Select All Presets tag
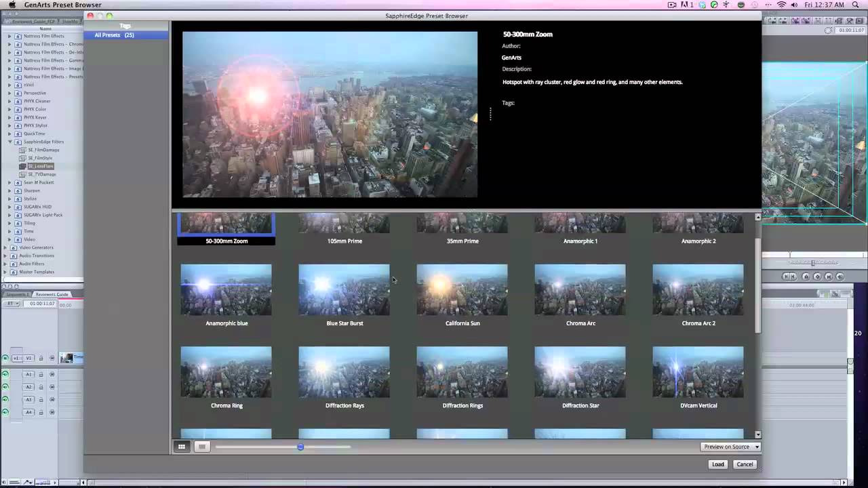 click(x=125, y=35)
